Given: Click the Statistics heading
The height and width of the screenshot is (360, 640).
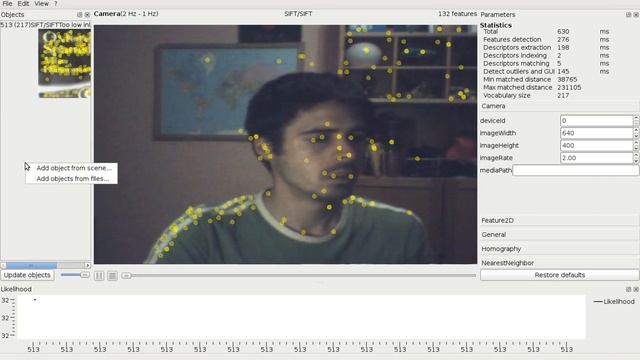Looking at the screenshot, I should pyautogui.click(x=496, y=25).
